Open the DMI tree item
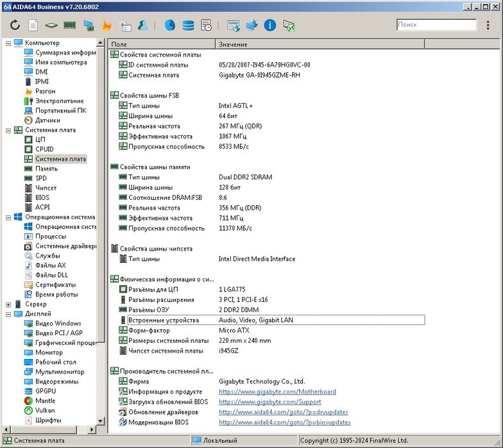Viewport: 503px width, 448px height. tap(41, 72)
